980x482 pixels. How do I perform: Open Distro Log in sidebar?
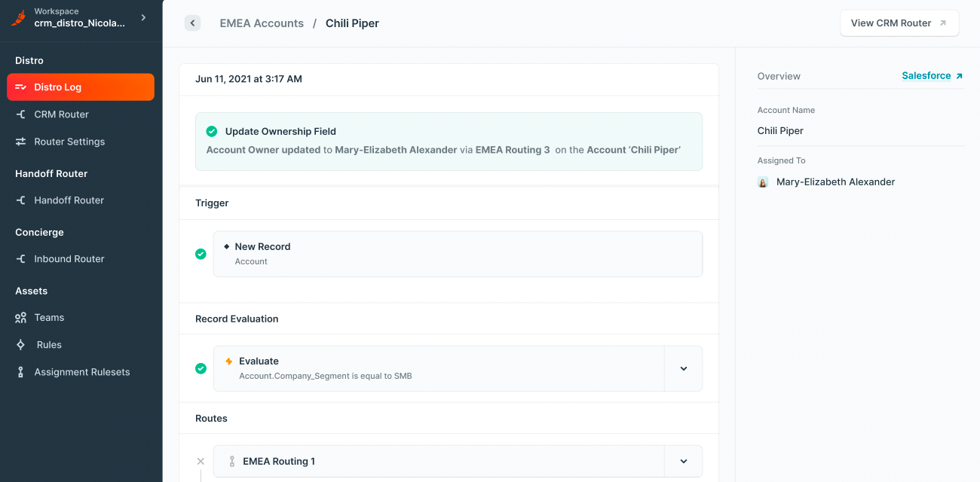(x=81, y=87)
